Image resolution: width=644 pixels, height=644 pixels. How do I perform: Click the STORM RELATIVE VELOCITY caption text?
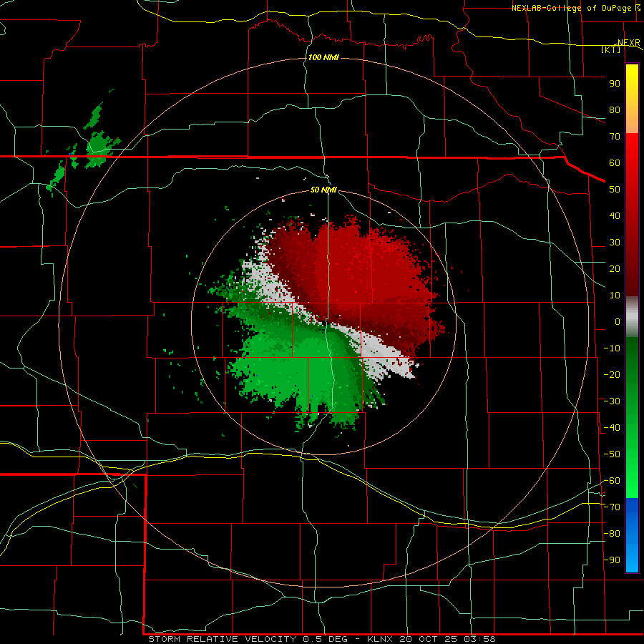222,639
